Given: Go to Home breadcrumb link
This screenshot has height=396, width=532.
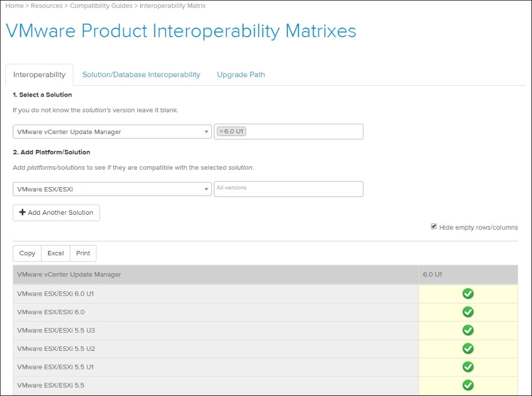Looking at the screenshot, I should pyautogui.click(x=14, y=6).
